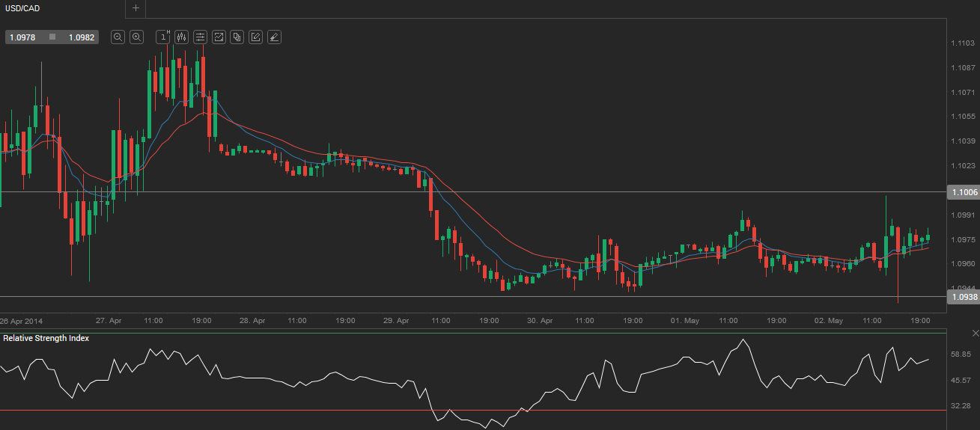Click the 1.0978 sell price button
980x430 pixels.
pos(25,37)
